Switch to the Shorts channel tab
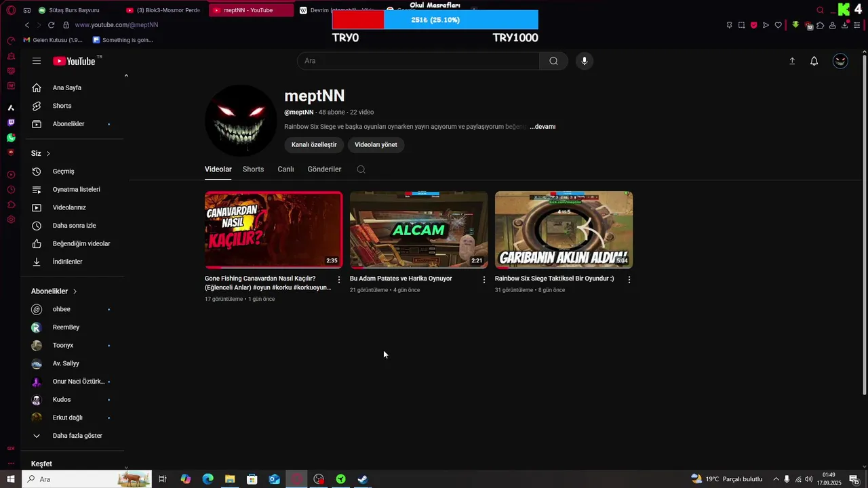This screenshot has width=868, height=488. 253,169
